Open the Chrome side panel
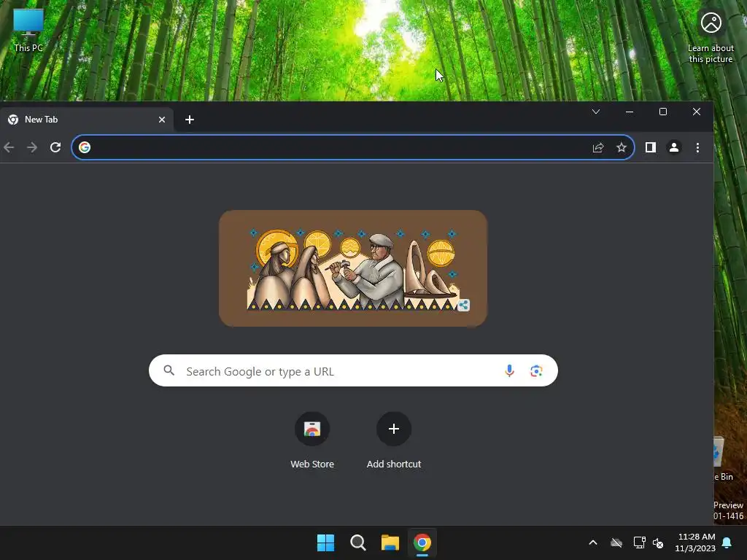 point(650,147)
